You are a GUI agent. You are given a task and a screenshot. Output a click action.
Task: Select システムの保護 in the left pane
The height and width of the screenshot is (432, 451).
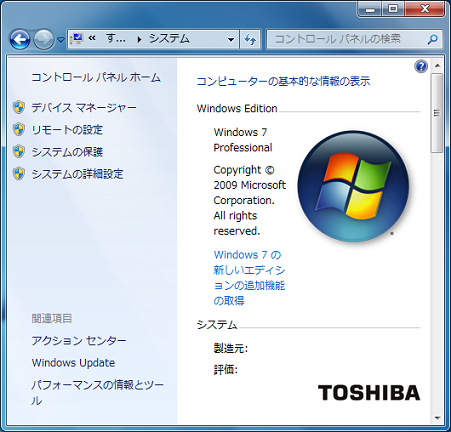pyautogui.click(x=67, y=152)
